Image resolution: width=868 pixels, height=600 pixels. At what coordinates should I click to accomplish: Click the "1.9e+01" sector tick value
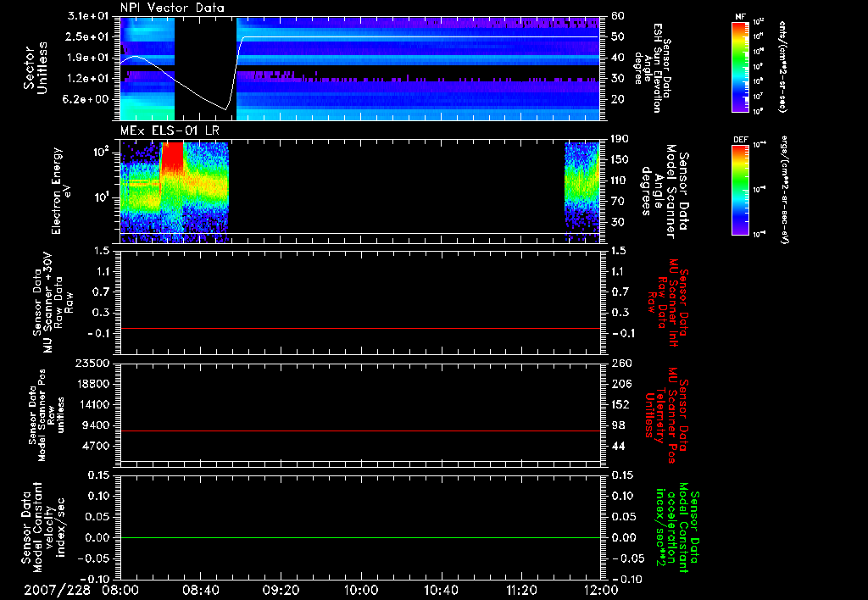[87, 58]
